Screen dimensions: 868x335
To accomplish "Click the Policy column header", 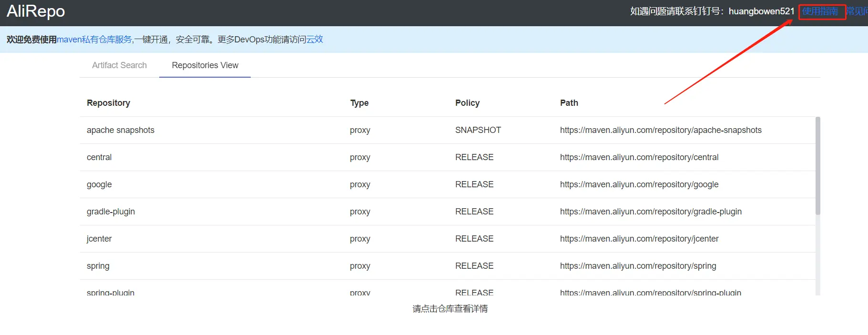I will [x=467, y=103].
